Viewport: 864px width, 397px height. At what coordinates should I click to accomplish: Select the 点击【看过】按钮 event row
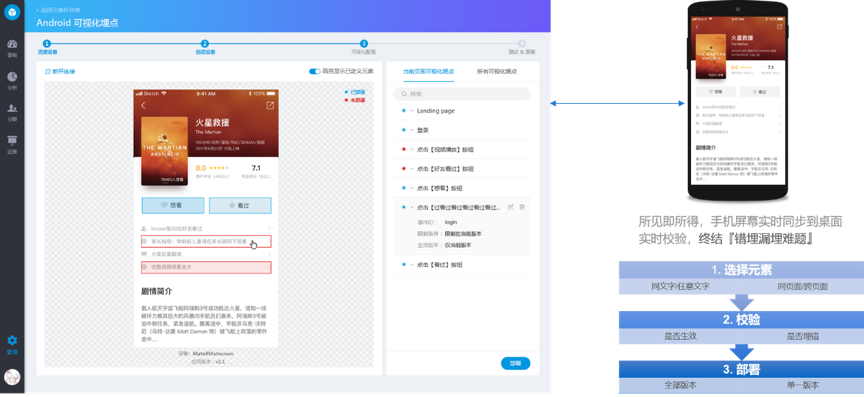click(462, 265)
